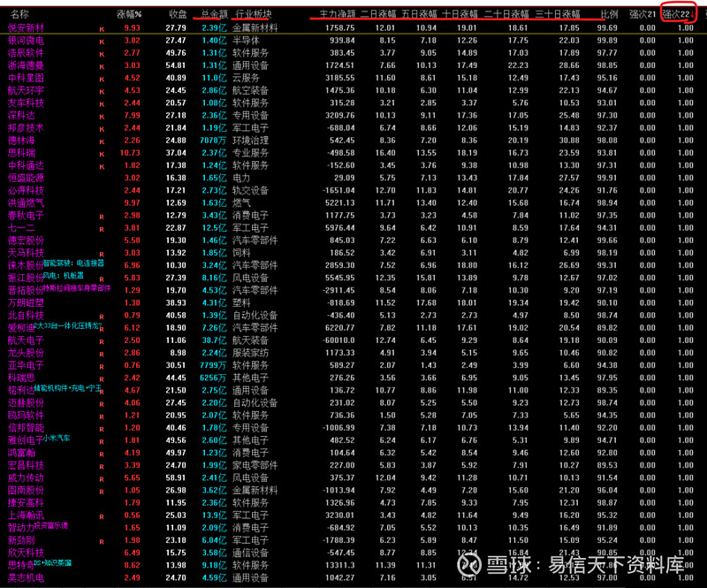Click the 强次21 column header
707x588 pixels.
(642, 14)
